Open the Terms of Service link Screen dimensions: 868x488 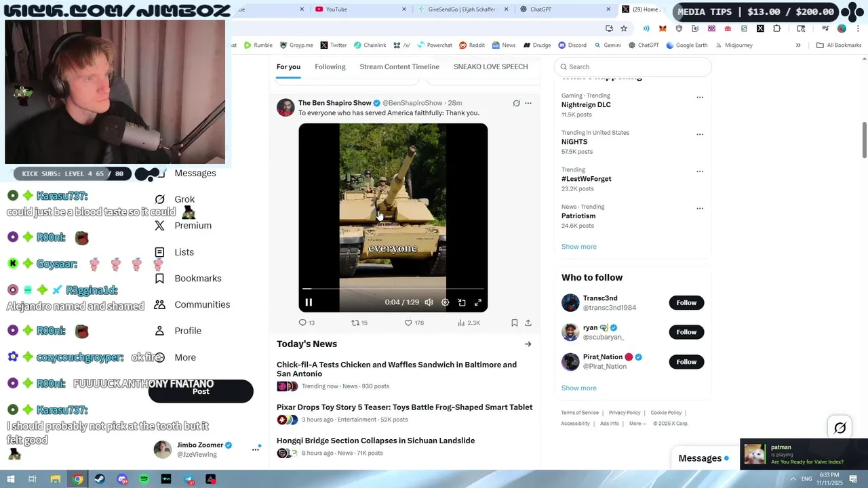[580, 412]
